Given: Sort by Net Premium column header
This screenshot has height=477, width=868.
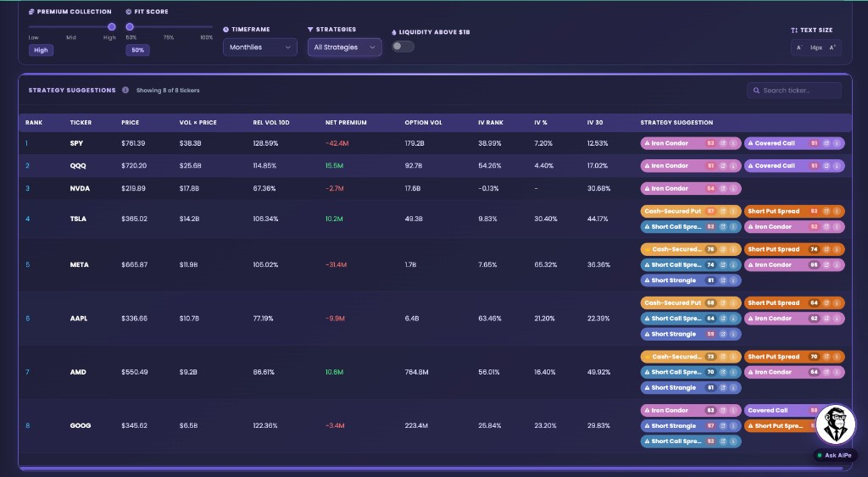Looking at the screenshot, I should point(346,123).
